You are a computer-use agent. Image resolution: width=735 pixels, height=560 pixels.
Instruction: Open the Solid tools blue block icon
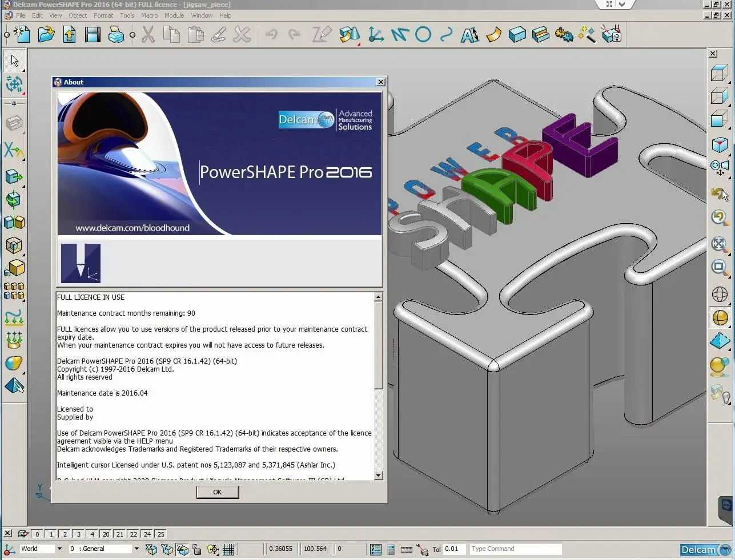(517, 35)
